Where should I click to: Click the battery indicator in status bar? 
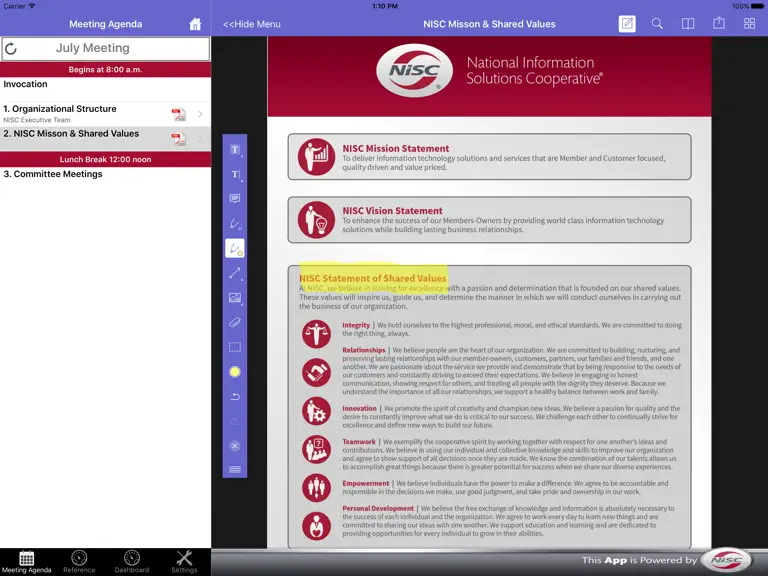click(756, 6)
